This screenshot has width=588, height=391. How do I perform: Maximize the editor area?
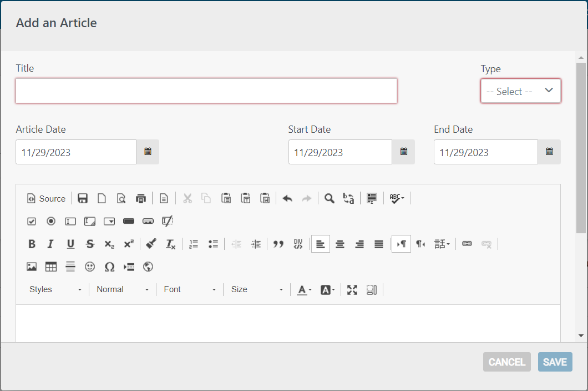tap(352, 289)
